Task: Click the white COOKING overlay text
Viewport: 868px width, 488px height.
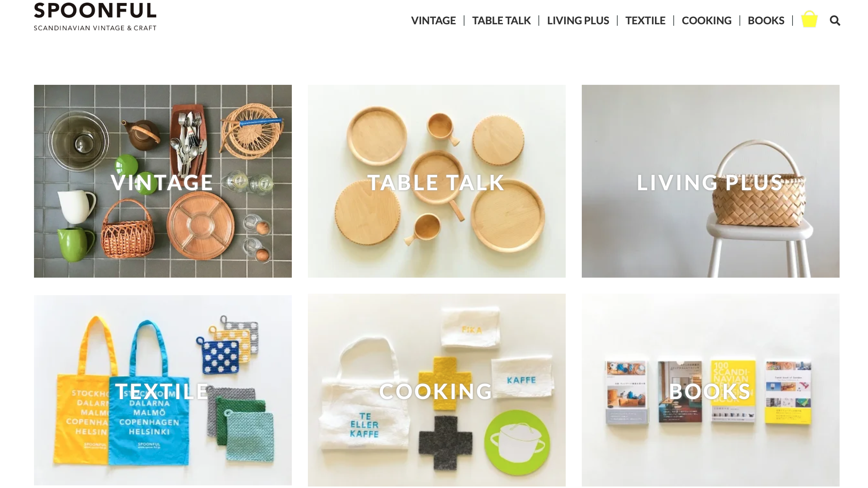Action: pos(436,392)
